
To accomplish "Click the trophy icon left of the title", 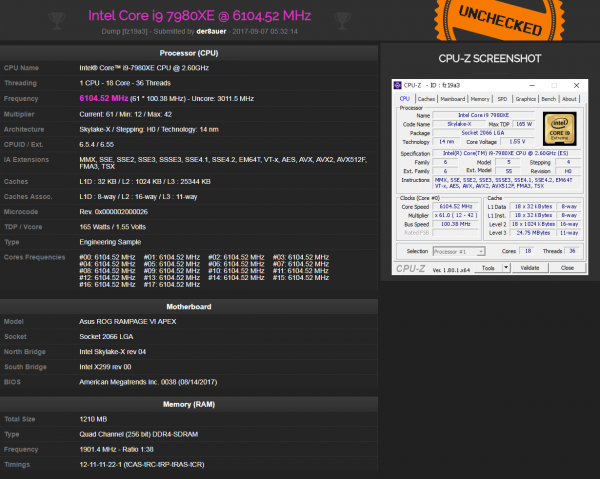I will pos(57,18).
